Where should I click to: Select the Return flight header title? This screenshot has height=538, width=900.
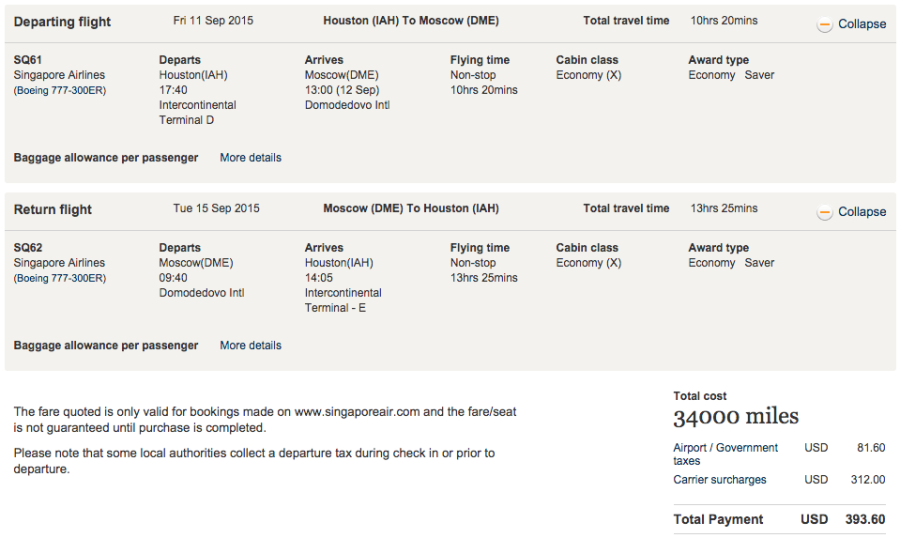click(x=52, y=210)
